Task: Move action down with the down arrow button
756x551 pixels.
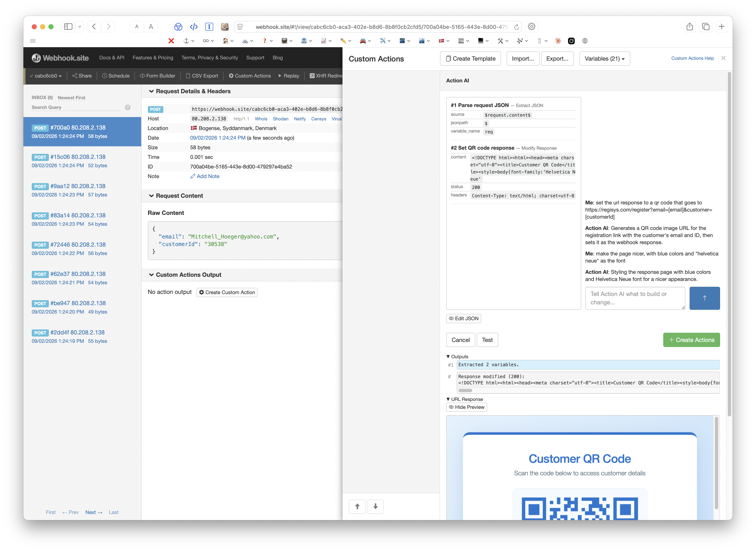Action: (375, 506)
